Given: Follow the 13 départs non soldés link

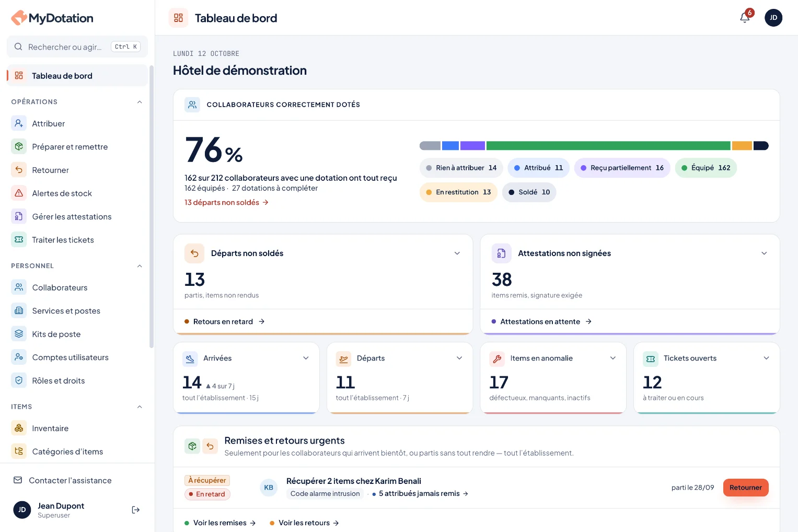Looking at the screenshot, I should [x=226, y=202].
